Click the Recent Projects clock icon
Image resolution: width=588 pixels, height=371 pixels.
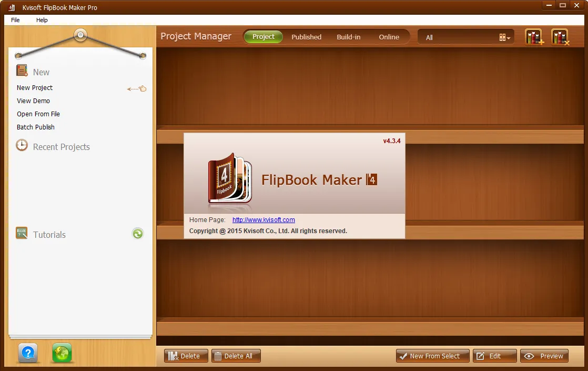coord(22,145)
